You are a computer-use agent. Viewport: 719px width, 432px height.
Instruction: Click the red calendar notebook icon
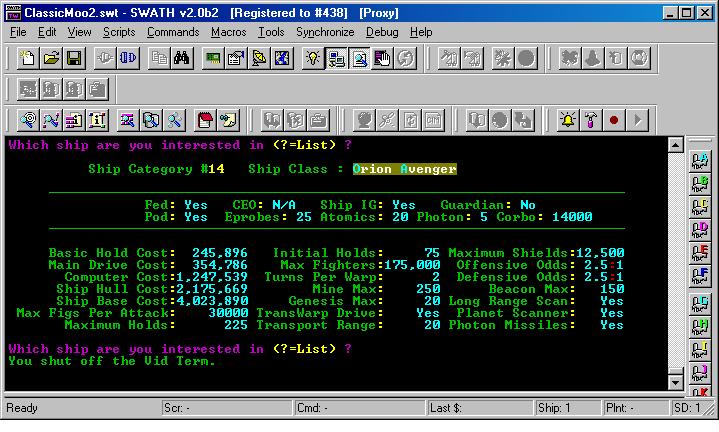click(x=205, y=121)
